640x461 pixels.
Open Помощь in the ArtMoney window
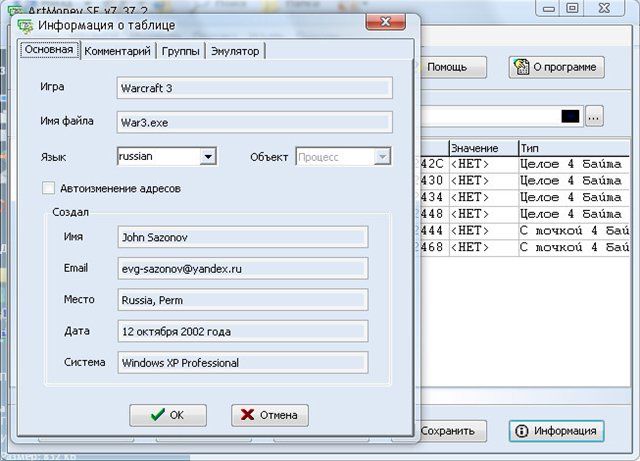click(453, 67)
